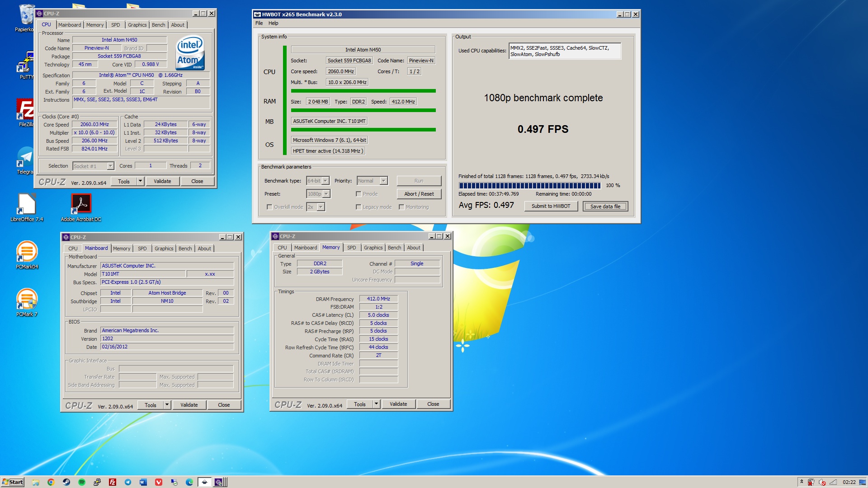Launch Microsoft Word from the taskbar
868x488 pixels.
pyautogui.click(x=143, y=482)
